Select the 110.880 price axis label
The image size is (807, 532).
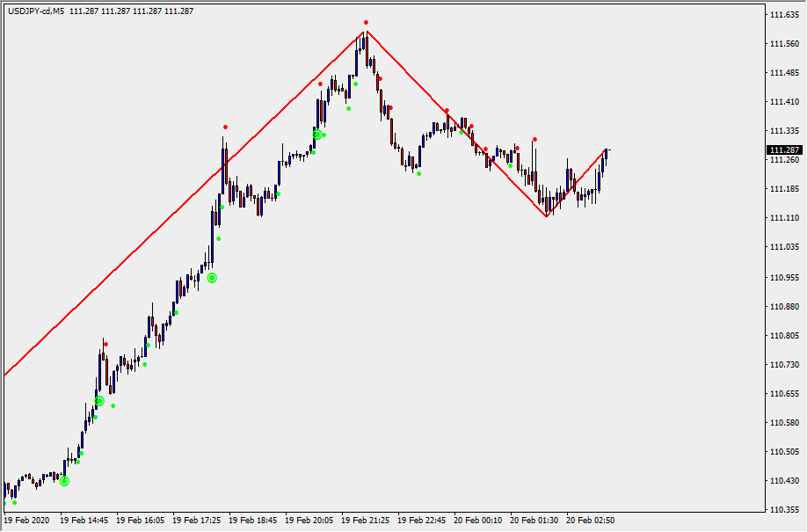pyautogui.click(x=784, y=307)
